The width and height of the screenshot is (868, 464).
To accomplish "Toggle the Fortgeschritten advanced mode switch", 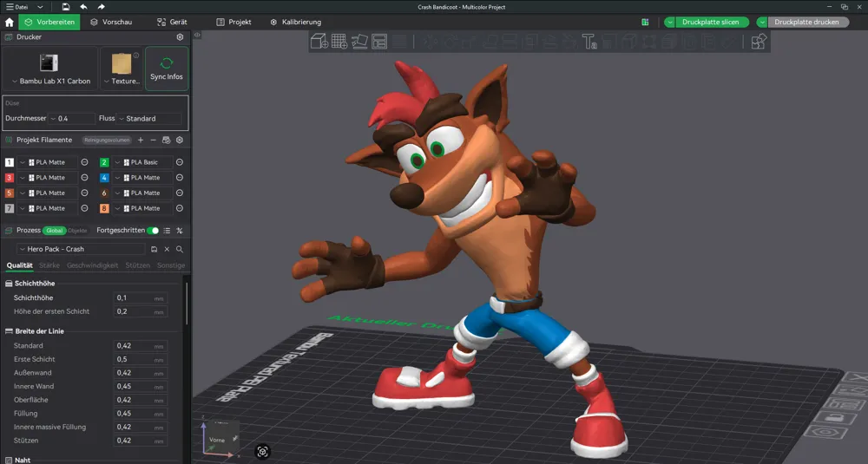I will [153, 231].
